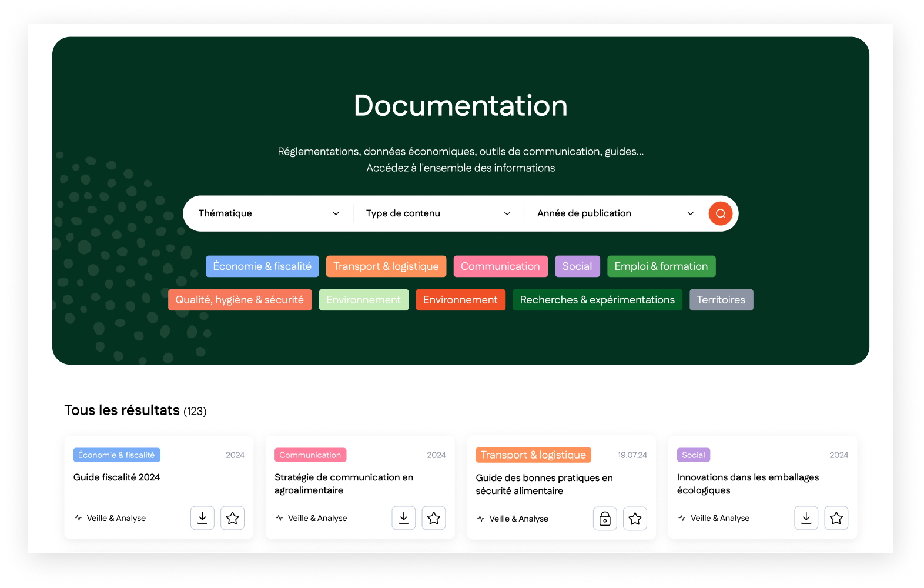Add bonnes pratiques guide to favorites
This screenshot has height=588, width=924.
[x=635, y=519]
